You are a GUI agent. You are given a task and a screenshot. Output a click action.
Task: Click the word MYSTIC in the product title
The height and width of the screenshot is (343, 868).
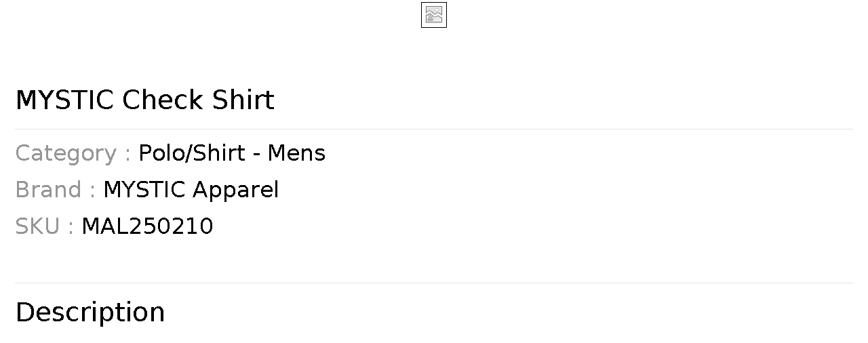coord(64,100)
